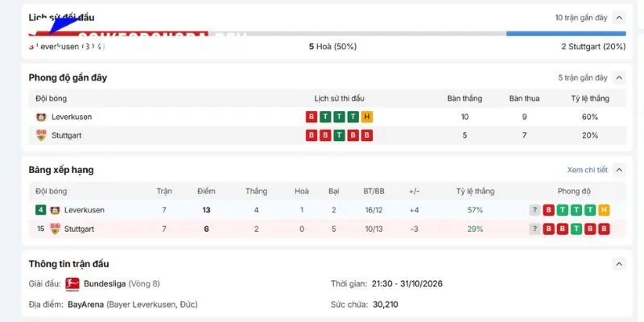
Task: Click the 'Phong độ' column header
Action: click(574, 192)
